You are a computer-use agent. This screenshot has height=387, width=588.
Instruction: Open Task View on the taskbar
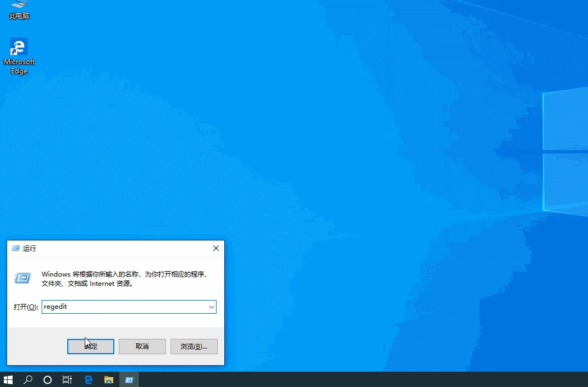tap(67, 379)
